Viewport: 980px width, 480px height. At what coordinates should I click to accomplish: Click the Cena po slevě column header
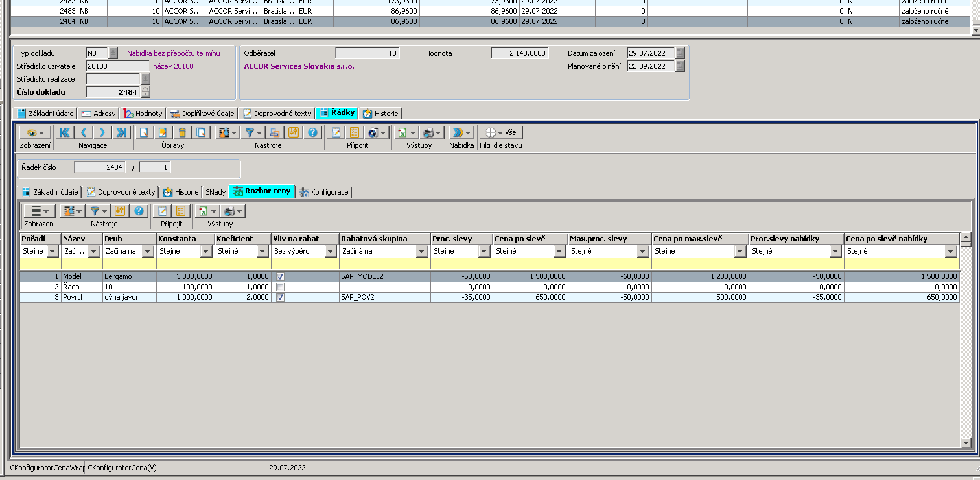point(530,239)
